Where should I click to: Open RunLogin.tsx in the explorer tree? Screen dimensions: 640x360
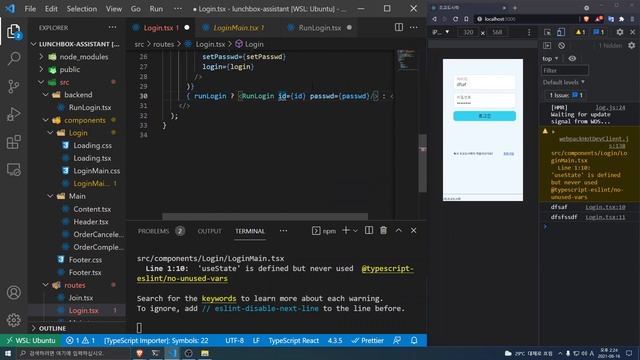pyautogui.click(x=90, y=107)
